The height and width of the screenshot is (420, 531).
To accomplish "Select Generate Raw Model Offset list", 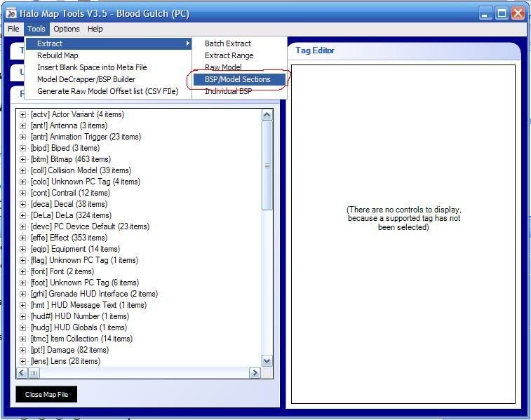I will click(109, 91).
